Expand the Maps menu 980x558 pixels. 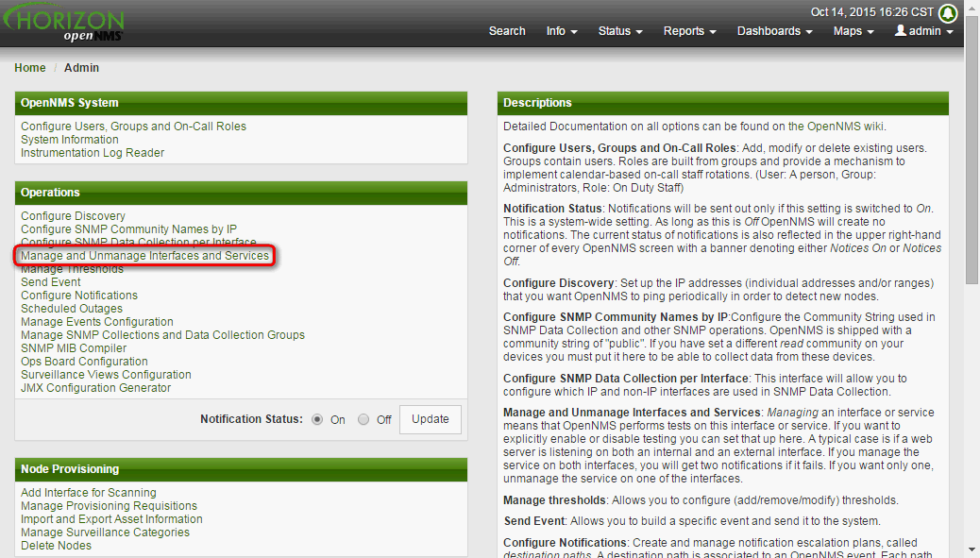click(853, 31)
